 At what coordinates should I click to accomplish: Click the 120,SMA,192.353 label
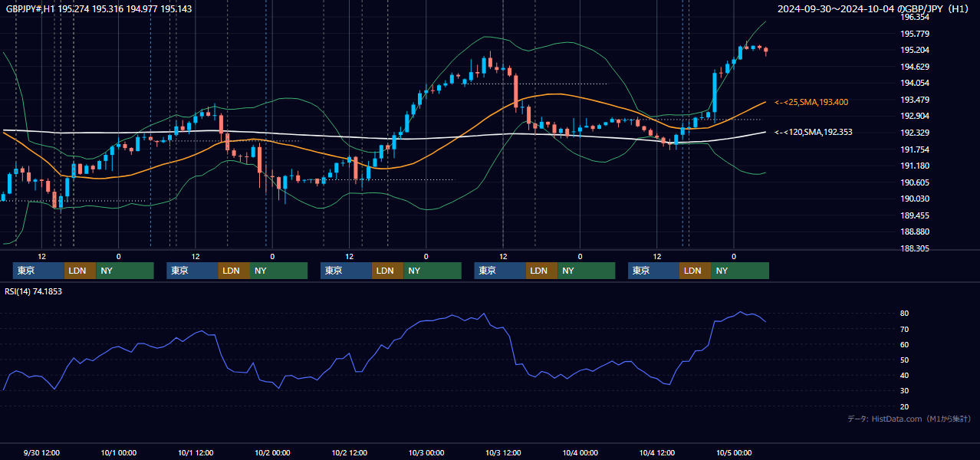click(x=814, y=132)
